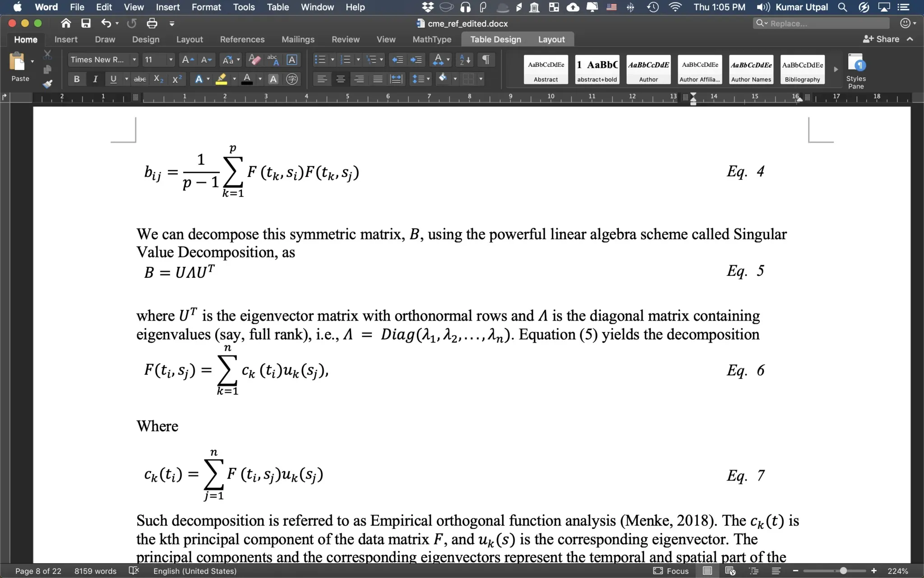Print document from quick access toolbar
This screenshot has width=924, height=578.
pos(152,23)
